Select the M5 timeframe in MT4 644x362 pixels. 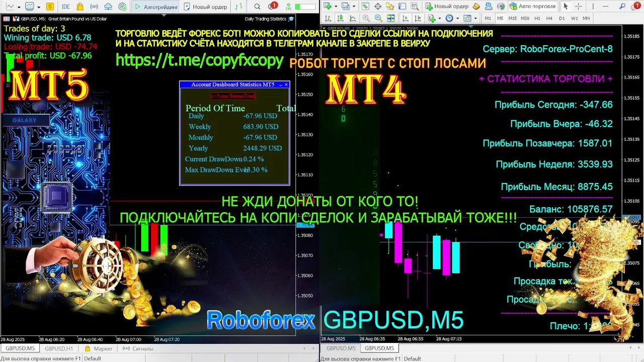(500, 18)
